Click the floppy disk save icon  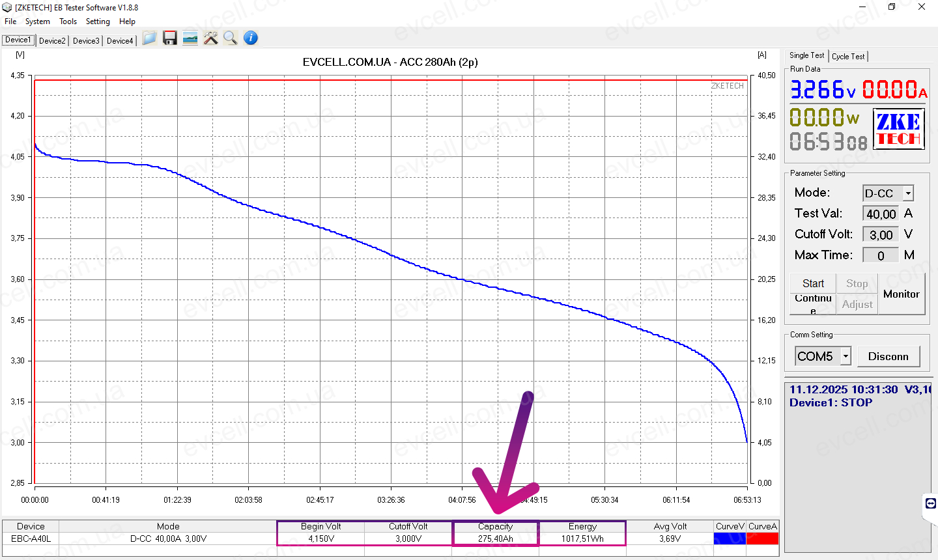tap(170, 38)
